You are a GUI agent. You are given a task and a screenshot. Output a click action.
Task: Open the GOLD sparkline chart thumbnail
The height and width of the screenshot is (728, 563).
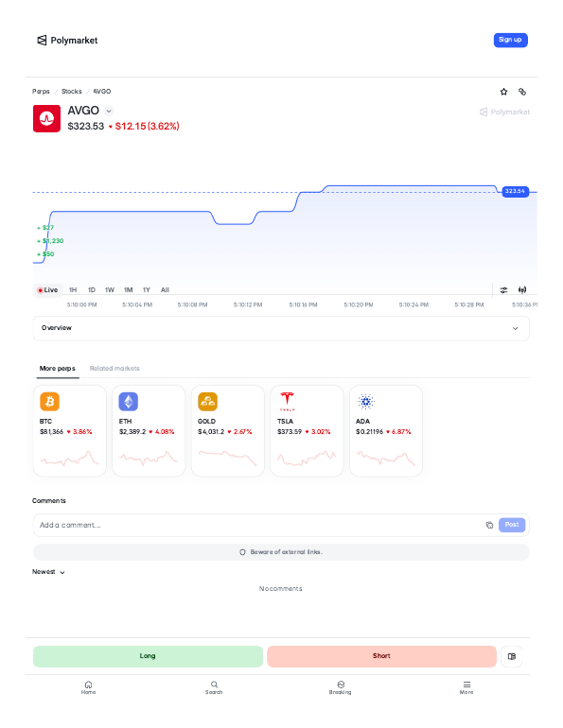pyautogui.click(x=228, y=459)
